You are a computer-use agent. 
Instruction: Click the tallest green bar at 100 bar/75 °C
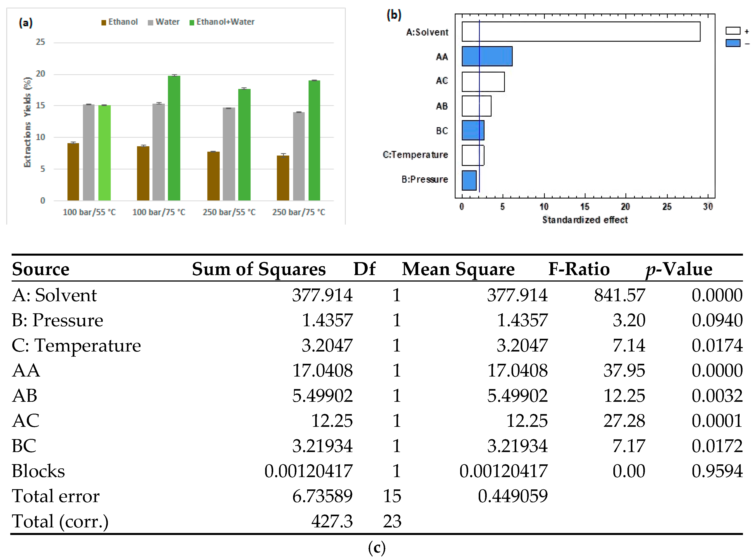tap(174, 138)
